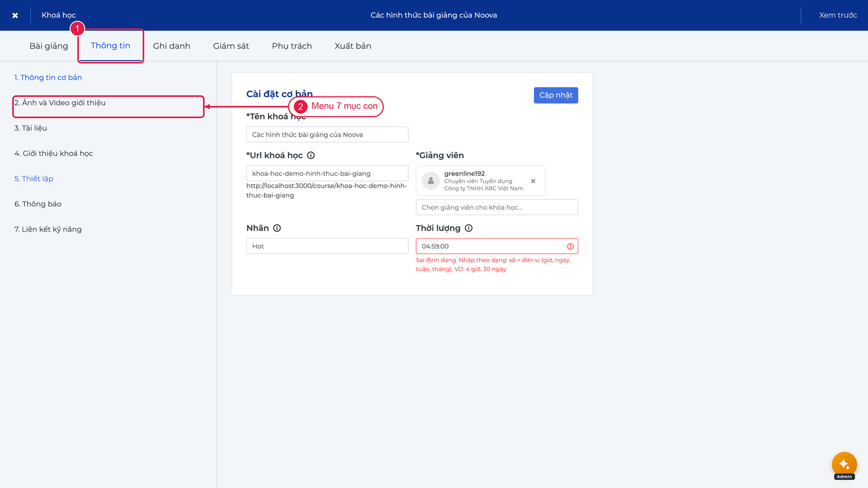The height and width of the screenshot is (488, 868).
Task: Click the *Giảng viên label
Action: click(440, 156)
